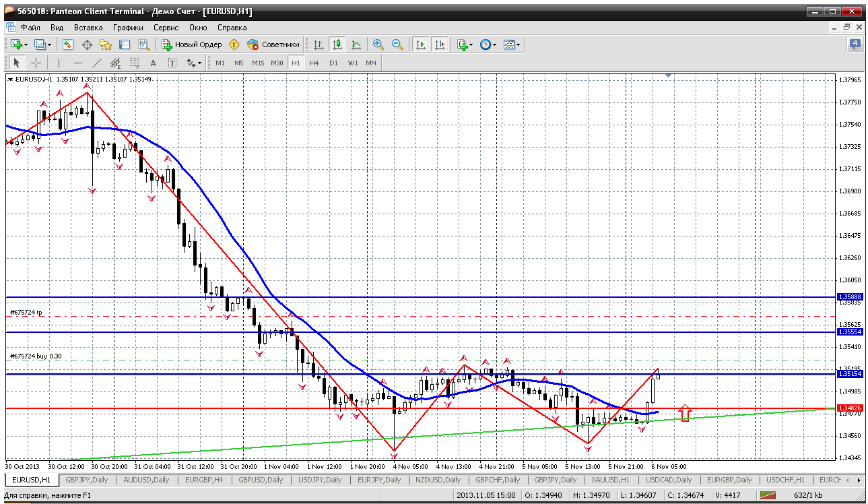Click the zoom out magnifier icon

click(x=397, y=44)
